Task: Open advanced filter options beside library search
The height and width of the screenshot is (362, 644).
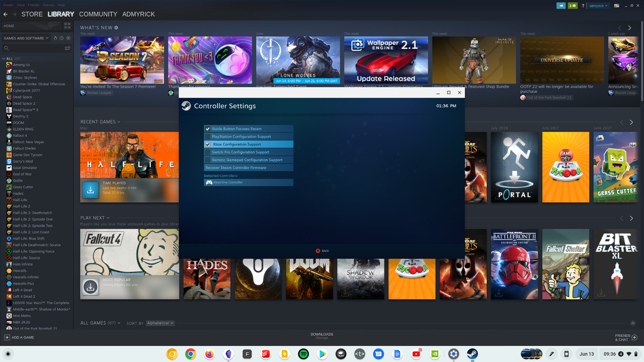Action: [67, 48]
